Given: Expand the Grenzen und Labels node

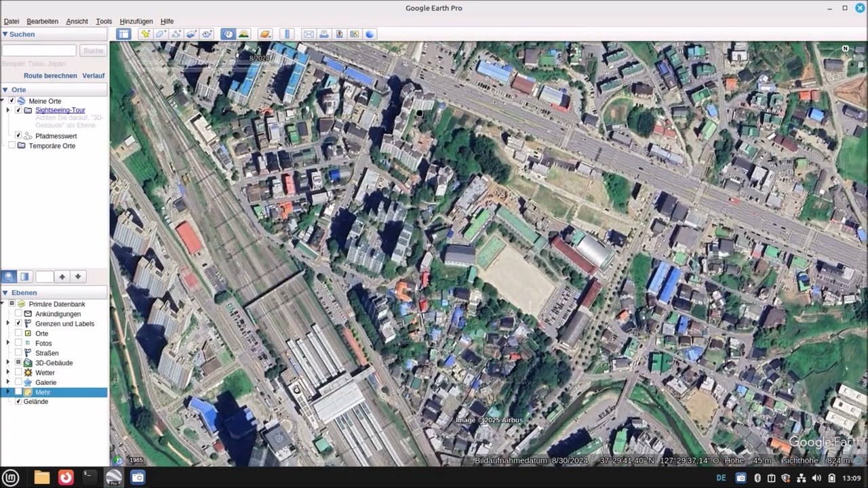Looking at the screenshot, I should click(8, 323).
